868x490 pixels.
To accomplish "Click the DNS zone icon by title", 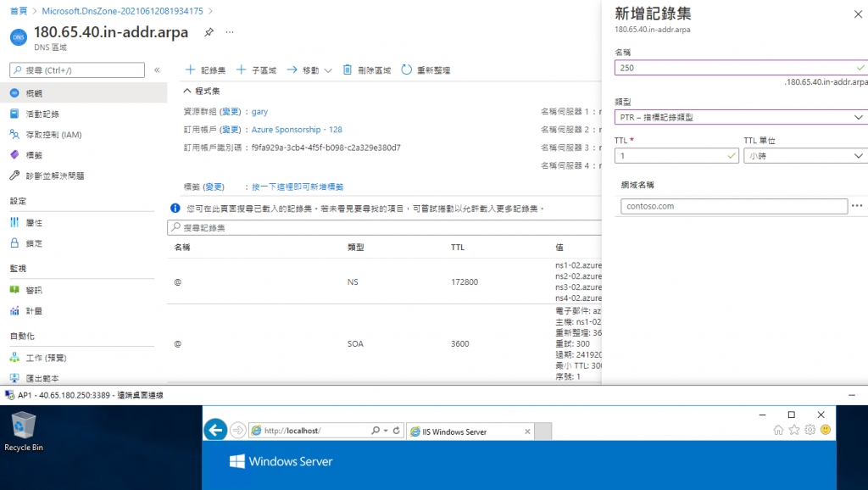I will pyautogui.click(x=19, y=37).
